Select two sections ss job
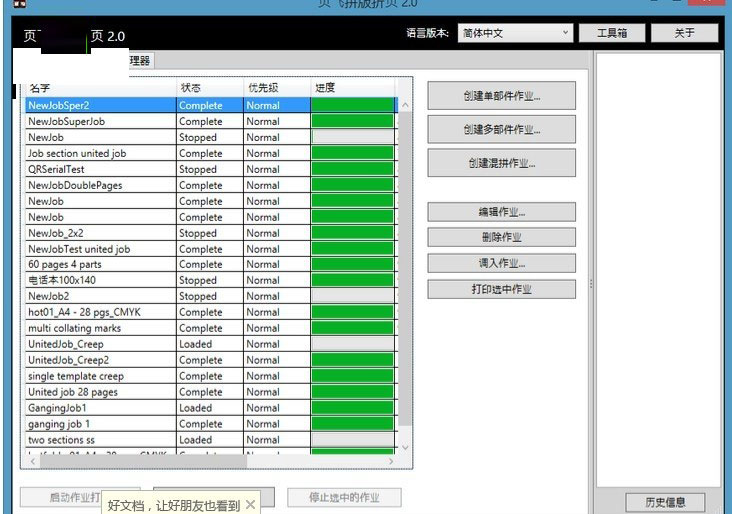732x514 pixels. pyautogui.click(x=210, y=440)
